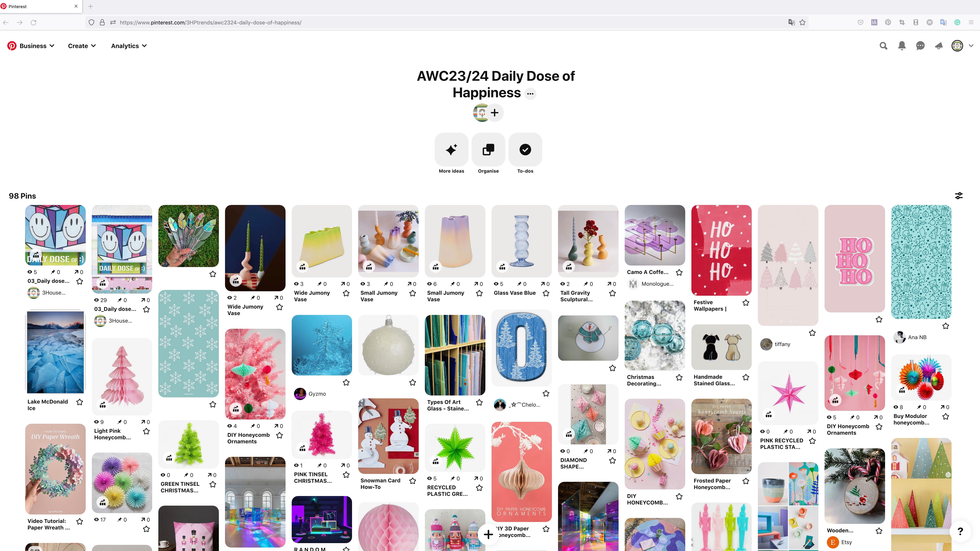Click the Organise pins button
This screenshot has height=551, width=980.
488,150
